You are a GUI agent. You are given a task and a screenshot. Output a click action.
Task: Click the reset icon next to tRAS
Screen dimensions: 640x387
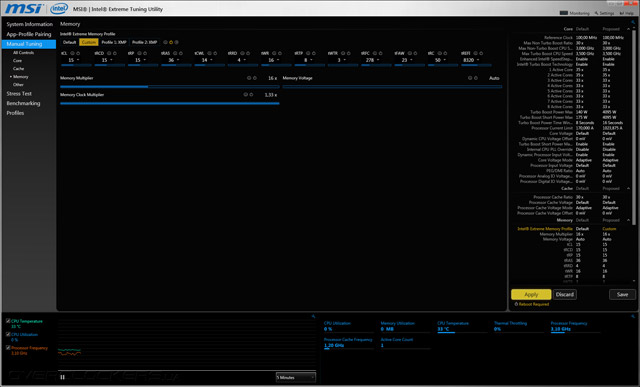pos(181,53)
